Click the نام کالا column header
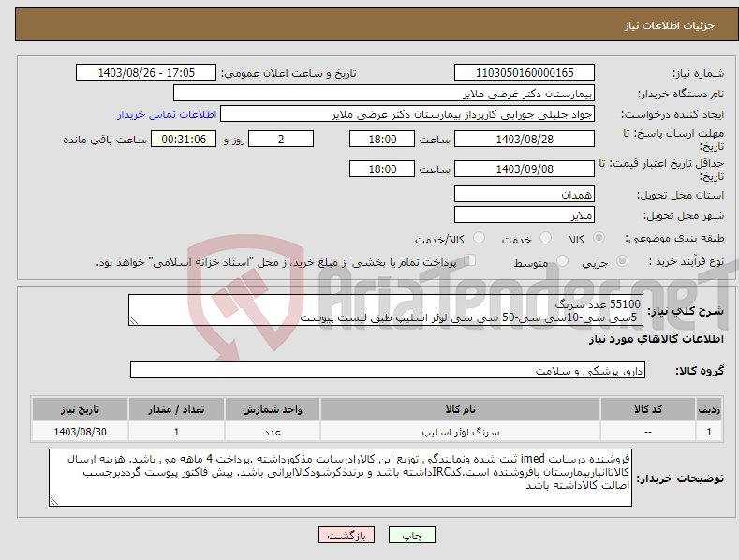The width and height of the screenshot is (739, 560). [x=460, y=409]
